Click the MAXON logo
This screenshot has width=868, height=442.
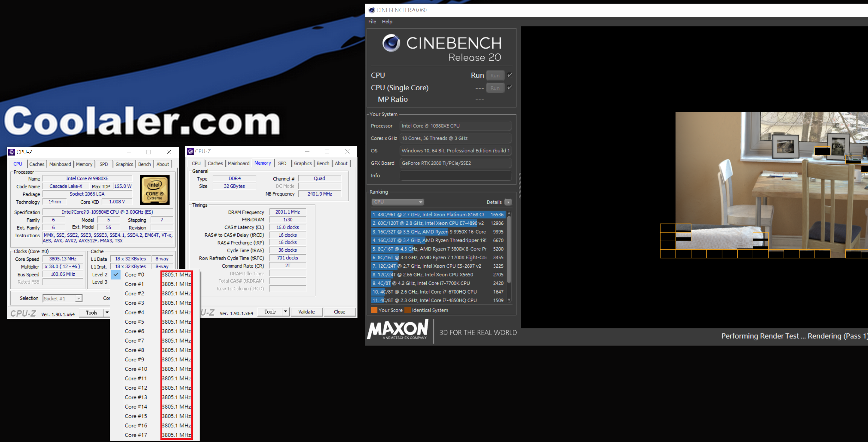[398, 329]
